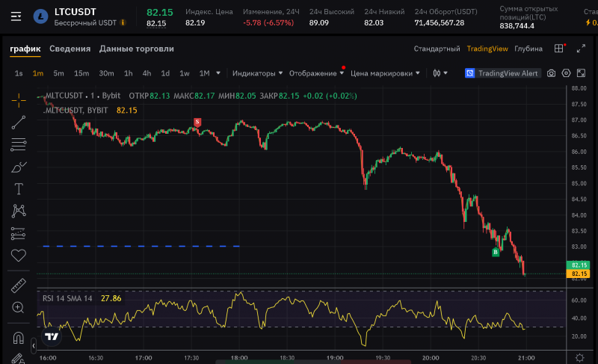Open the Цена маркировки dropdown
This screenshot has height=364, width=598.
point(385,73)
